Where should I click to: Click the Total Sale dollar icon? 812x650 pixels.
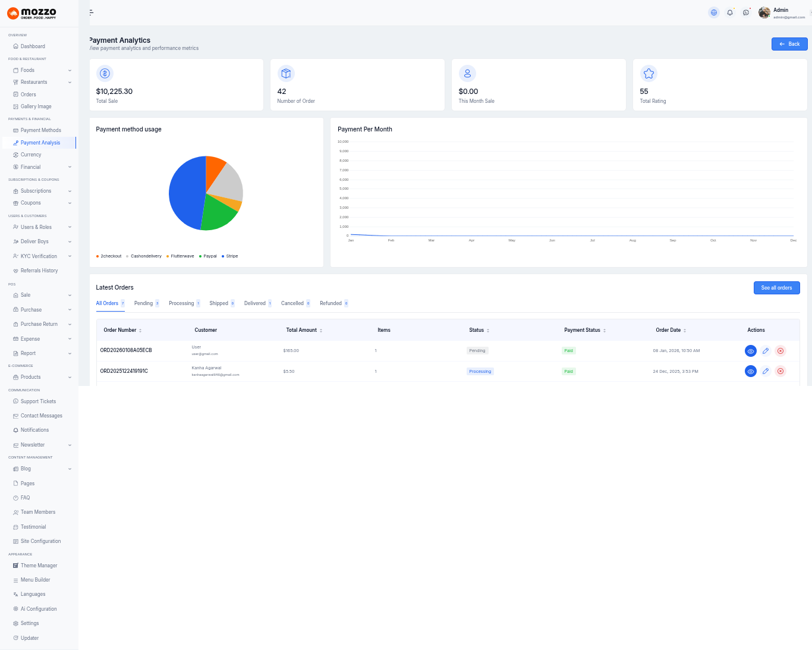[105, 74]
